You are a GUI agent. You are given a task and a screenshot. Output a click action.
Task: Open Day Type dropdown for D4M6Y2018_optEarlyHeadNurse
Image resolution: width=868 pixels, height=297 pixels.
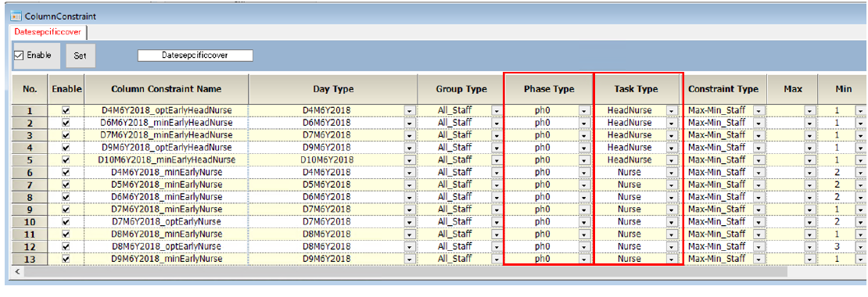(x=410, y=111)
